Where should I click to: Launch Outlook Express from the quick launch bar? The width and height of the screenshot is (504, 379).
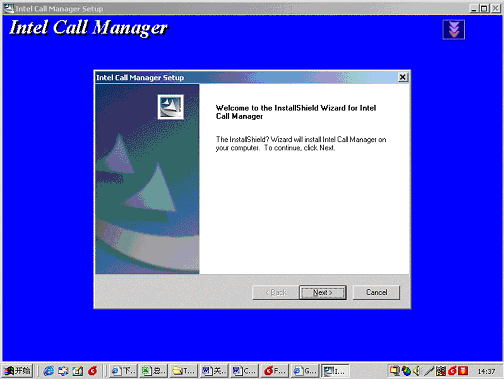pyautogui.click(x=63, y=371)
